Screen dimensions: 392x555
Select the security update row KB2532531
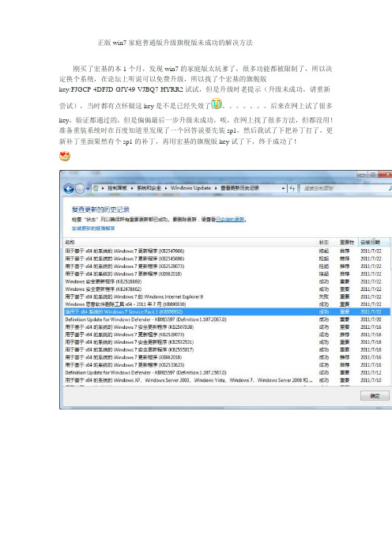tap(227, 342)
